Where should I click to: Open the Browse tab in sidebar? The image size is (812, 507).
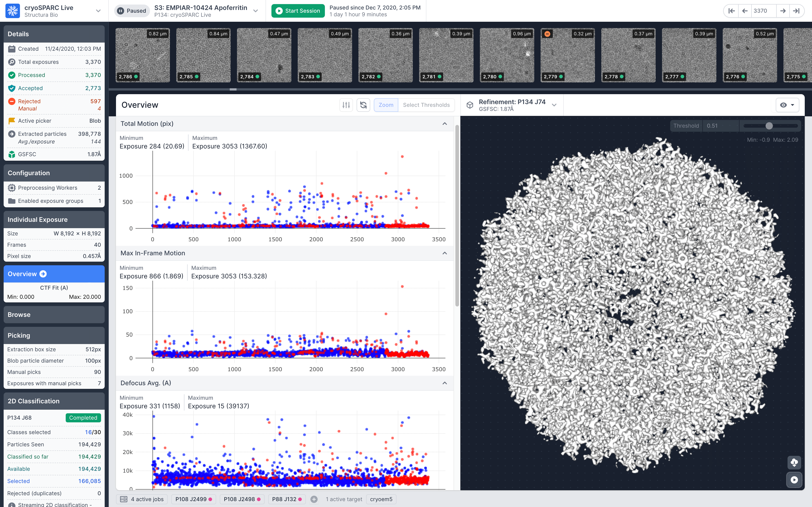point(54,315)
